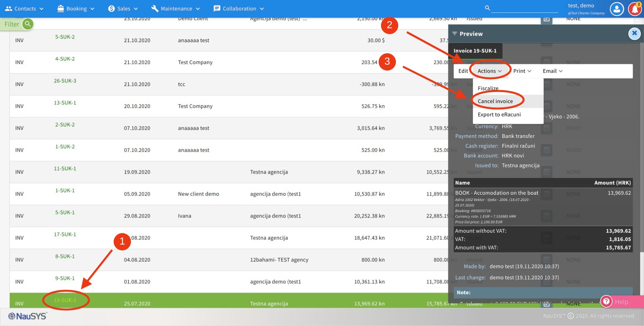Click the Collaboration chat icon

pyautogui.click(x=217, y=9)
